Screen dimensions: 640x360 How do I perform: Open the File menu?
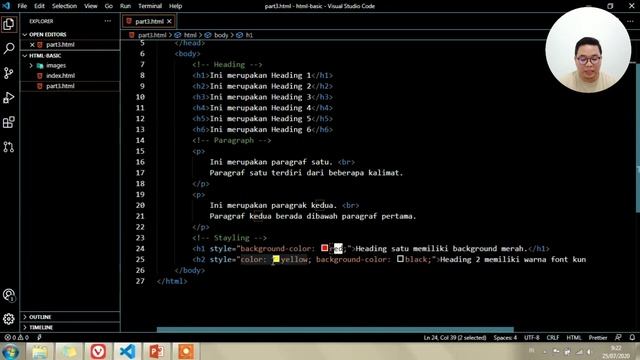click(22, 6)
